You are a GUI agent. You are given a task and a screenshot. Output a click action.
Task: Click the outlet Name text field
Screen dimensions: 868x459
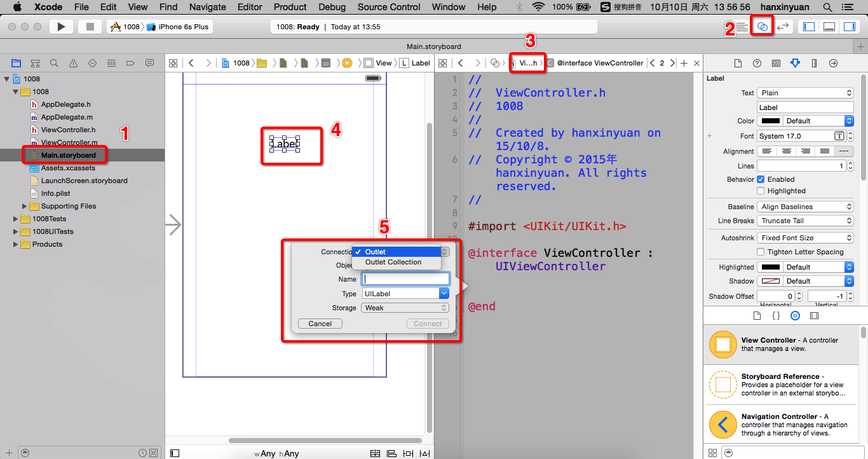(x=405, y=279)
